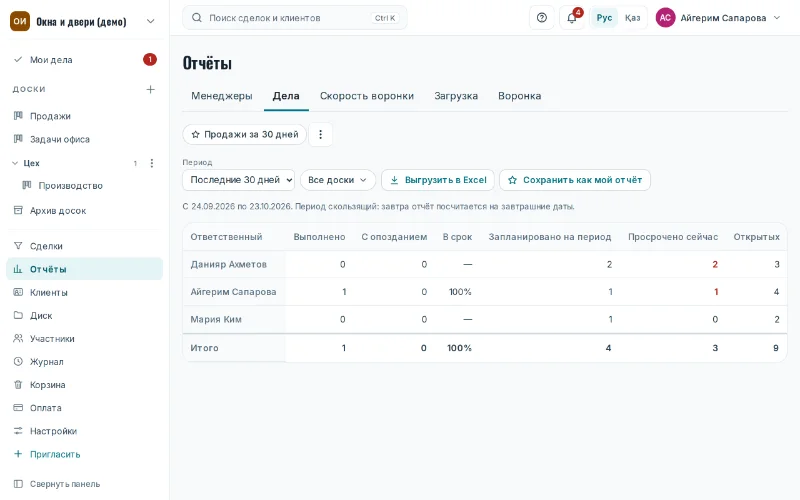Sort by 'Просрочено сейчас' column header
The width and height of the screenshot is (800, 500).
(673, 237)
